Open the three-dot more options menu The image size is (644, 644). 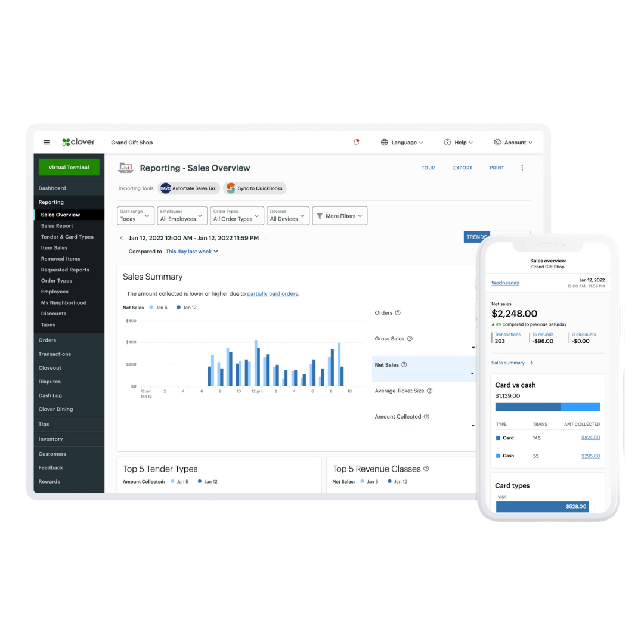click(522, 168)
